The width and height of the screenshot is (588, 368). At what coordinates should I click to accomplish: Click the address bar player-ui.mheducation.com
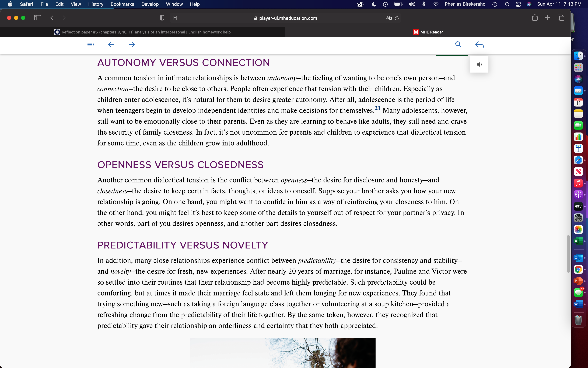tap(285, 18)
